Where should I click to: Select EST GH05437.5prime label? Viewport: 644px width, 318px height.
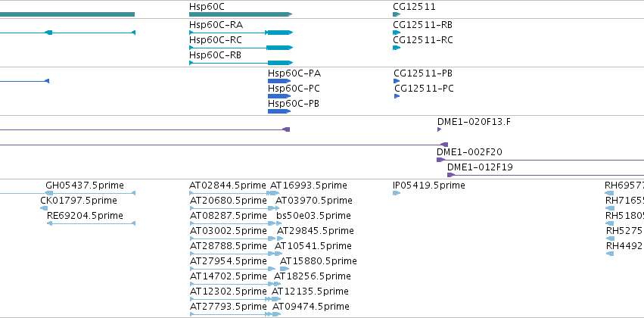85,185
